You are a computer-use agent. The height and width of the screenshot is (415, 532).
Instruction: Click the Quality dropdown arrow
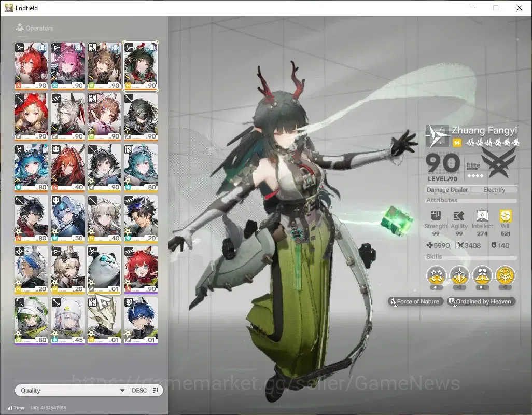[x=122, y=391]
